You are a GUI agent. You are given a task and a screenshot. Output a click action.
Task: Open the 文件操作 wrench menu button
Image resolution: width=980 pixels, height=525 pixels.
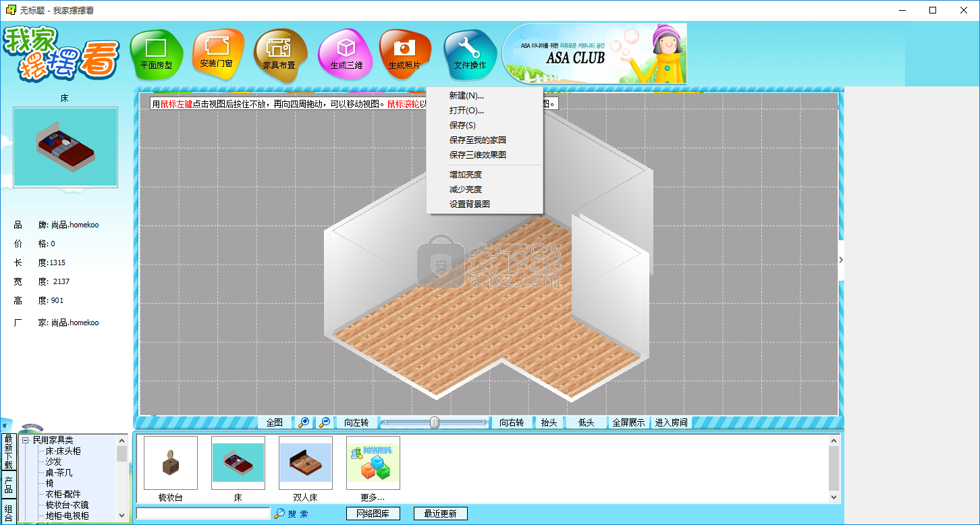click(470, 55)
